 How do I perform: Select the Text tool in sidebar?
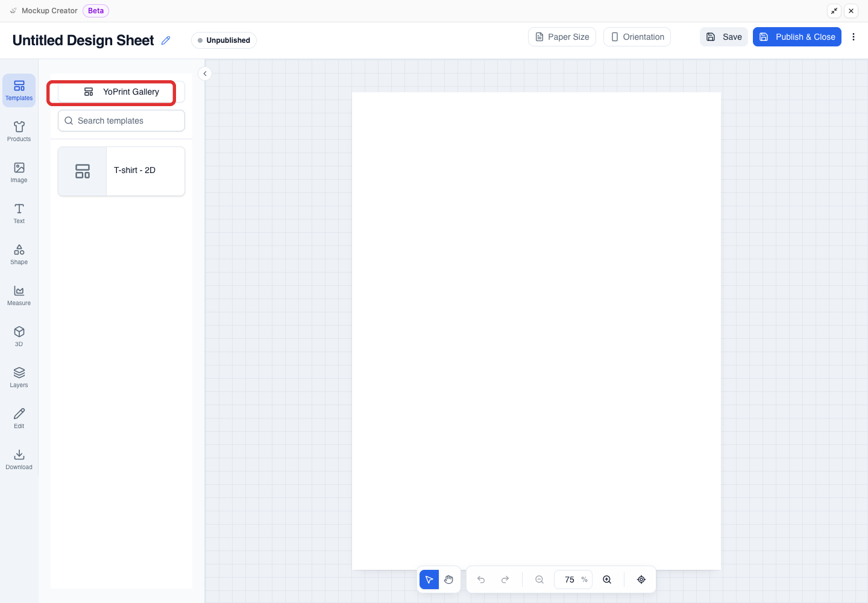[19, 213]
